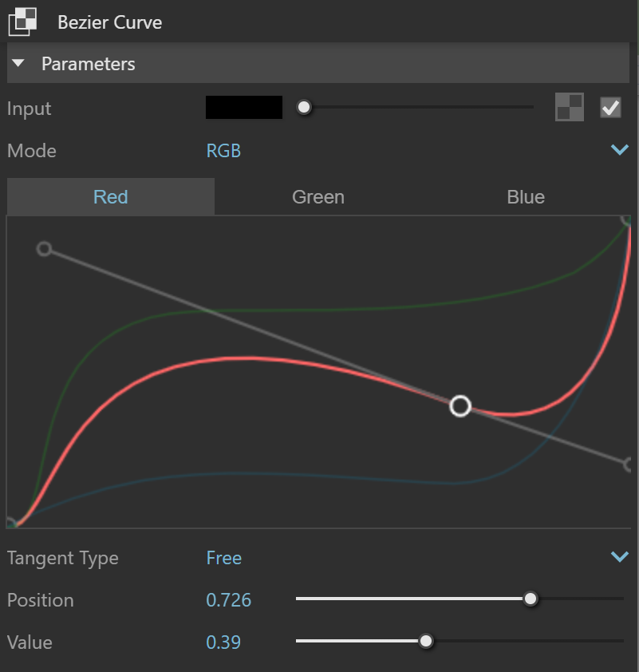Image resolution: width=639 pixels, height=672 pixels.
Task: Toggle the Input checkbox
Action: (x=610, y=107)
